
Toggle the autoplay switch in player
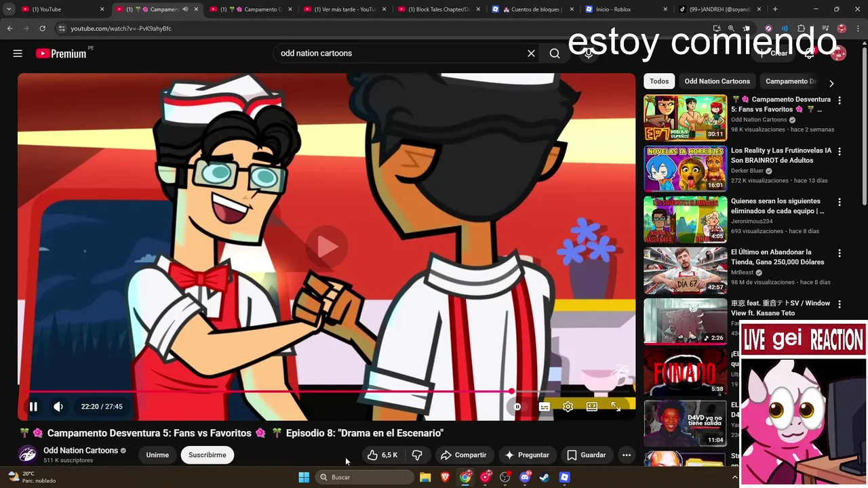517,407
